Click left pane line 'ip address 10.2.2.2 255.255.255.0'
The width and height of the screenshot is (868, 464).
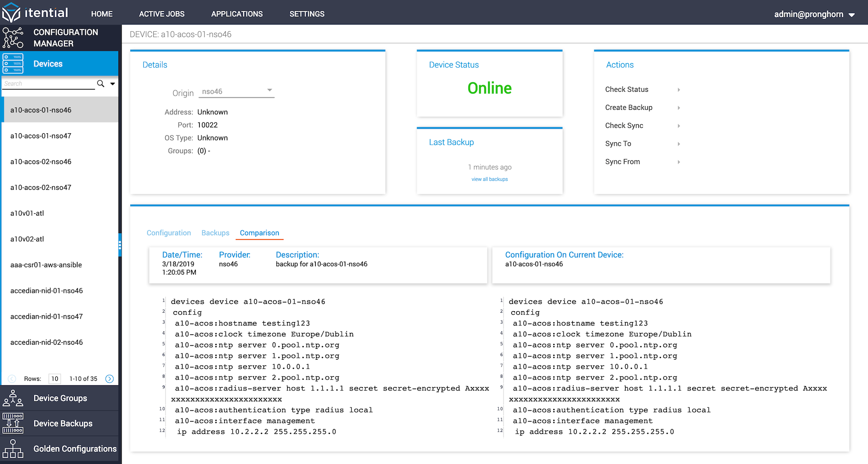click(256, 431)
